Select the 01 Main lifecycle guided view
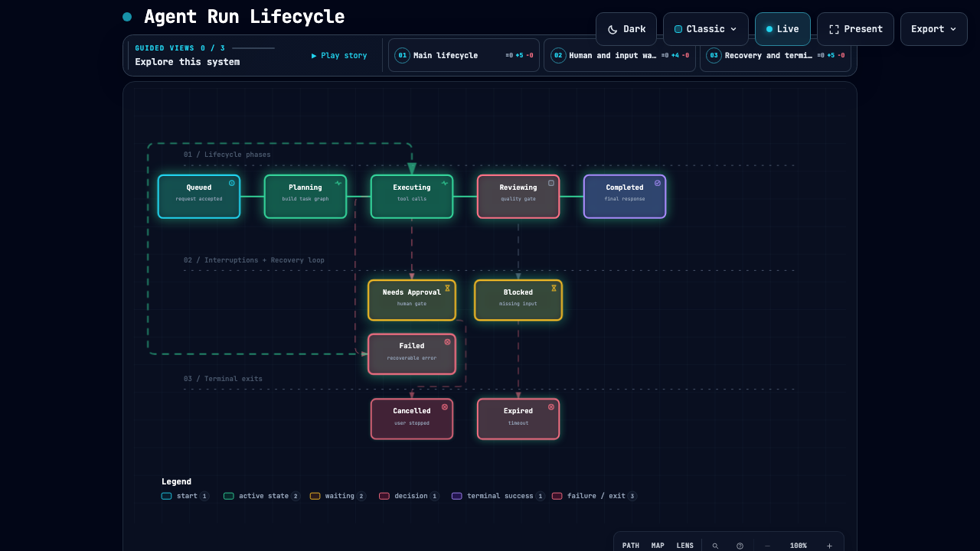The height and width of the screenshot is (551, 980). coord(464,55)
